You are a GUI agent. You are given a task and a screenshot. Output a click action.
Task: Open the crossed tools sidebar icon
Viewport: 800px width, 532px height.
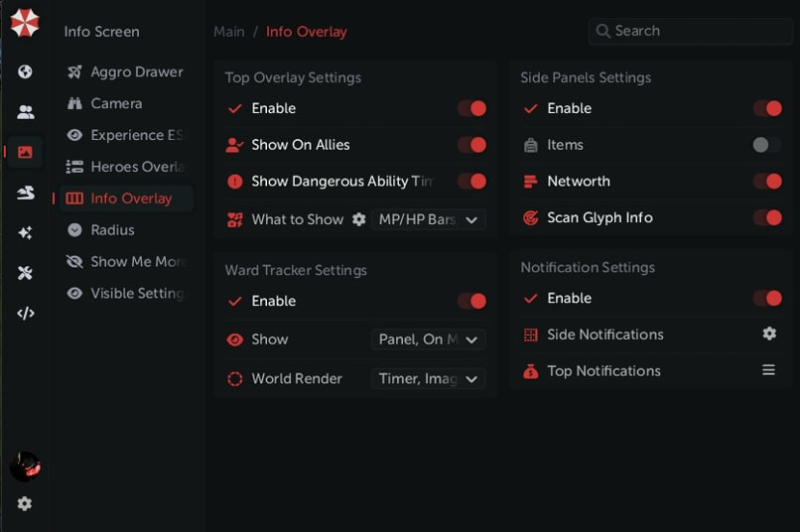(x=25, y=273)
